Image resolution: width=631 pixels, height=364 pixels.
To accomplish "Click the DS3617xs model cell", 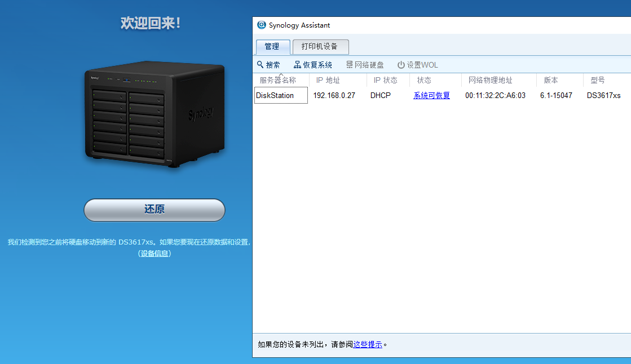I will [x=603, y=95].
